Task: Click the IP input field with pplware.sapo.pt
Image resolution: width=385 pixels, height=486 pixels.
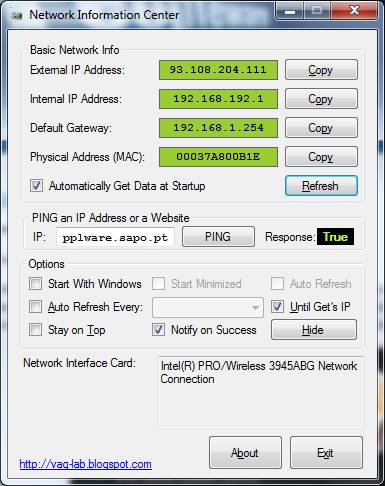Action: coord(115,238)
